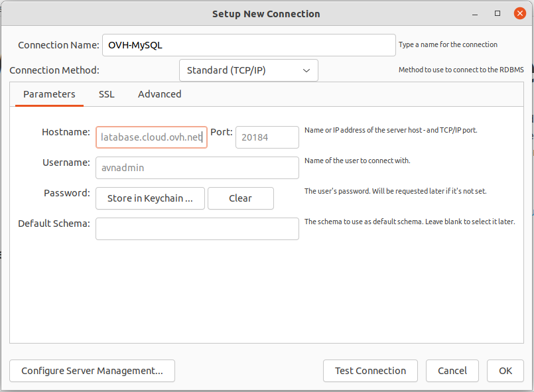Image resolution: width=534 pixels, height=392 pixels.
Task: Minimize the Setup New Connection window
Action: (x=476, y=13)
